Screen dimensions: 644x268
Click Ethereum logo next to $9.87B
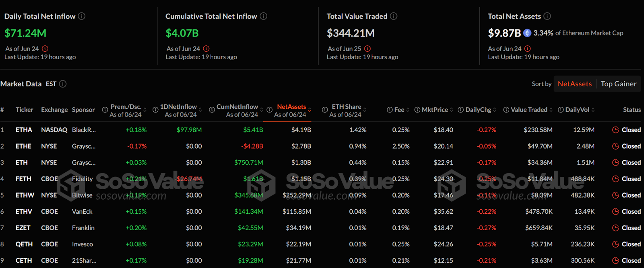[527, 33]
